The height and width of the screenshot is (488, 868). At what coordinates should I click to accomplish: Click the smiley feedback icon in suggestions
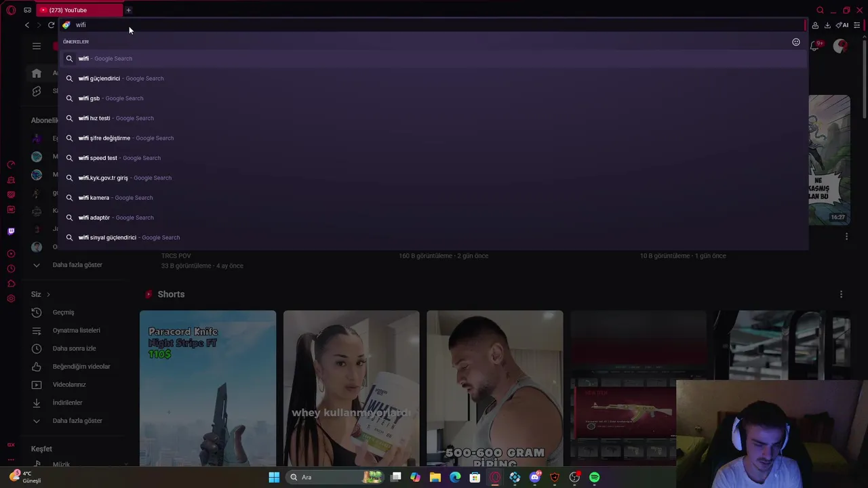coord(796,42)
